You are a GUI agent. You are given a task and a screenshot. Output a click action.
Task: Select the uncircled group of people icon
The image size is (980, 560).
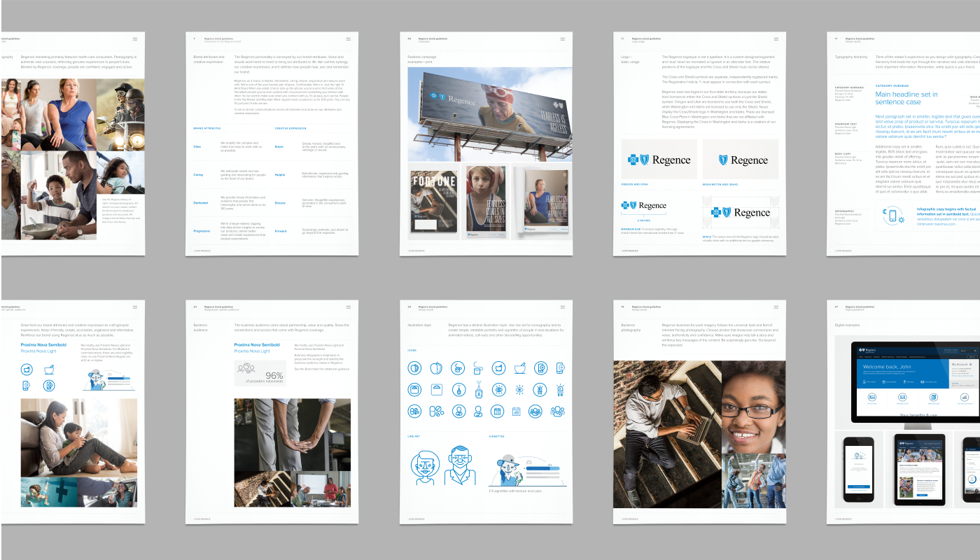(x=557, y=412)
